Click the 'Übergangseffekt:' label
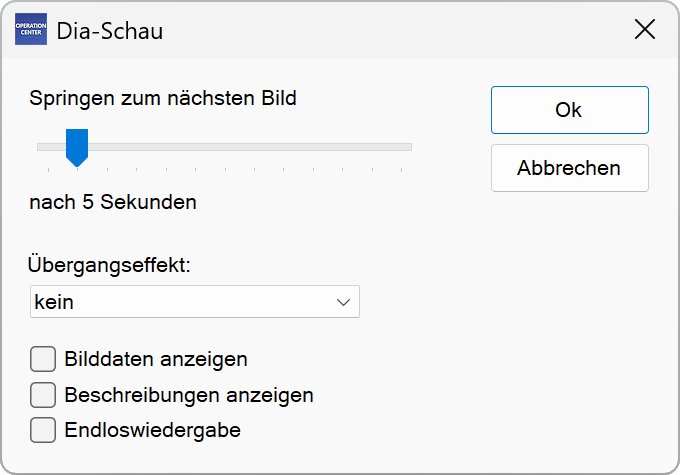 (110, 265)
